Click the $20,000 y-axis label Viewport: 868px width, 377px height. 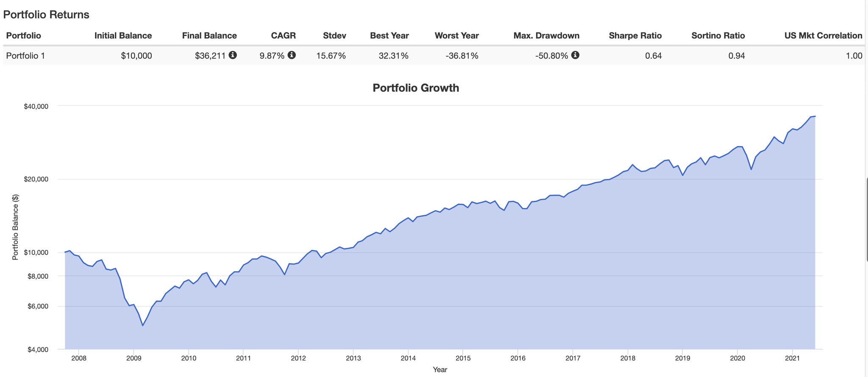pyautogui.click(x=36, y=179)
